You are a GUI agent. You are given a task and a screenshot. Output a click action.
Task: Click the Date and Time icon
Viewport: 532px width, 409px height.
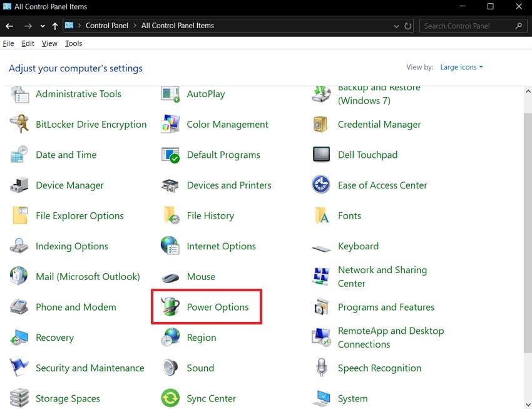[19, 155]
